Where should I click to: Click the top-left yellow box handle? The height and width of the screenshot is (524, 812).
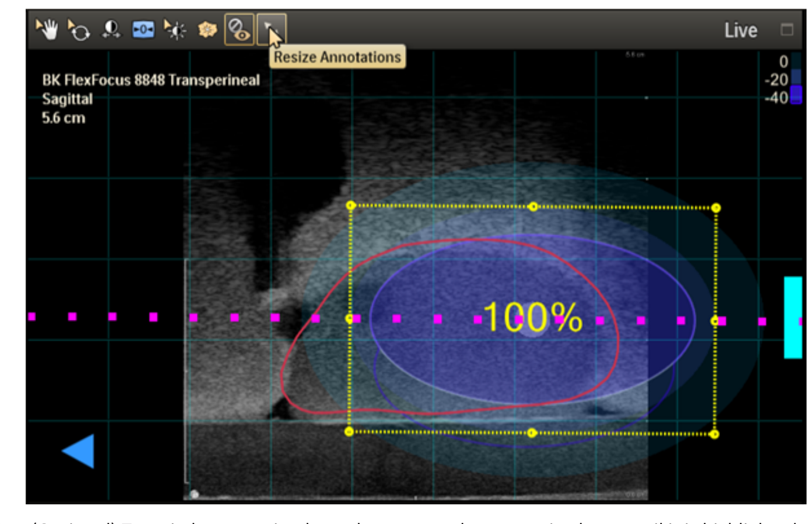pyautogui.click(x=351, y=205)
